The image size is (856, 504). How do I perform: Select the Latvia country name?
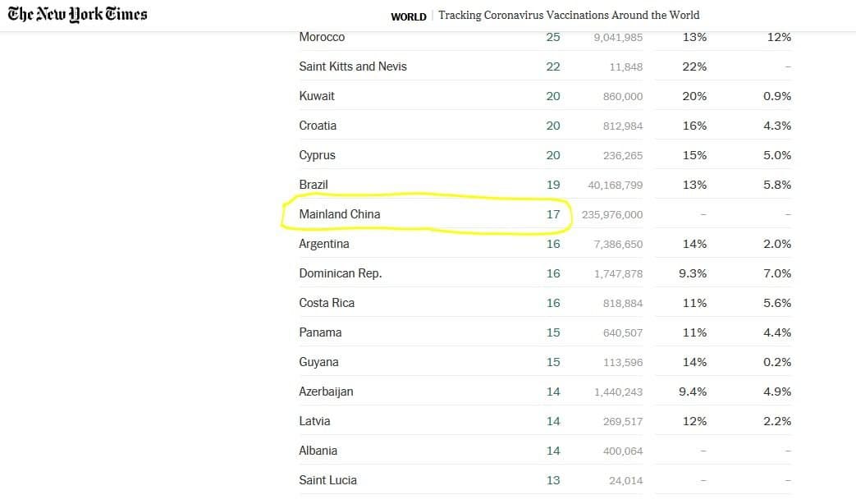click(314, 421)
